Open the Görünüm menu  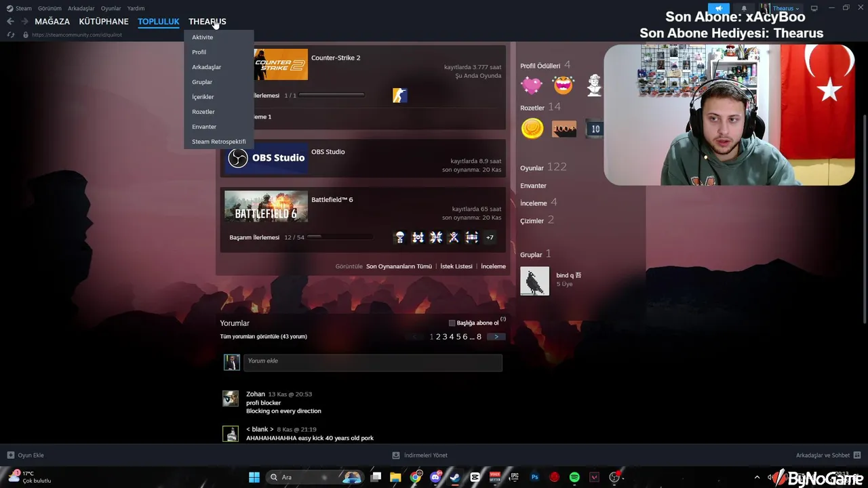(50, 8)
